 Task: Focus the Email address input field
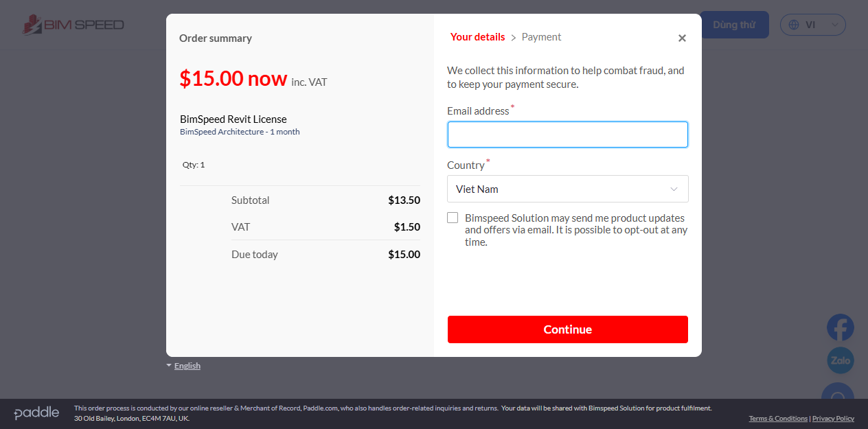click(x=567, y=135)
